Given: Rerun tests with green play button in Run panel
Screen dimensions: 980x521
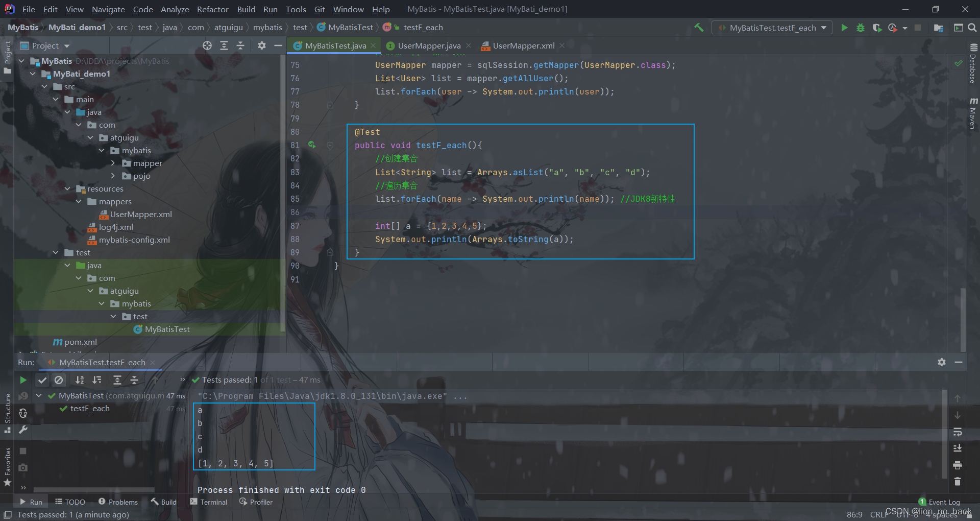Looking at the screenshot, I should pos(23,380).
